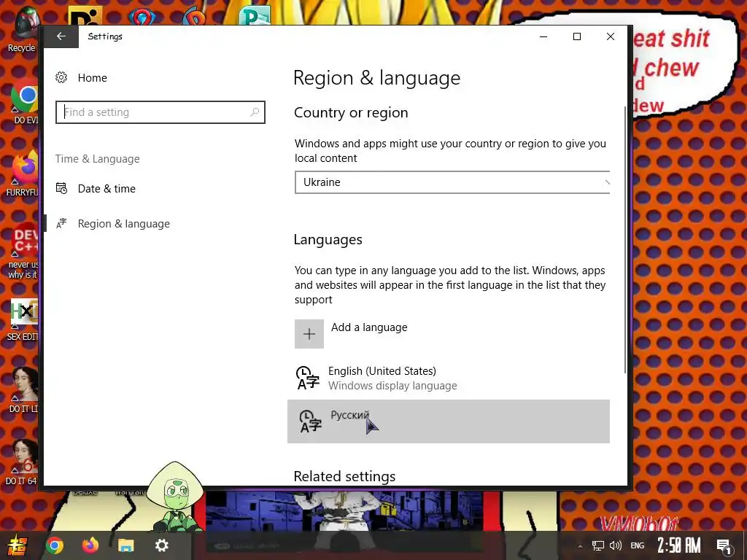Click the Time & Language category label
Screen dimensions: 747x560
(x=98, y=158)
